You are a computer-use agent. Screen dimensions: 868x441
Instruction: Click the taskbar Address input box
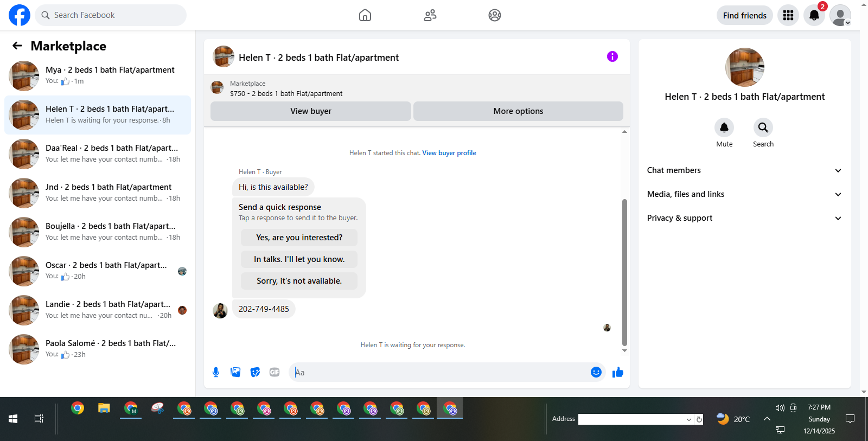(x=632, y=419)
